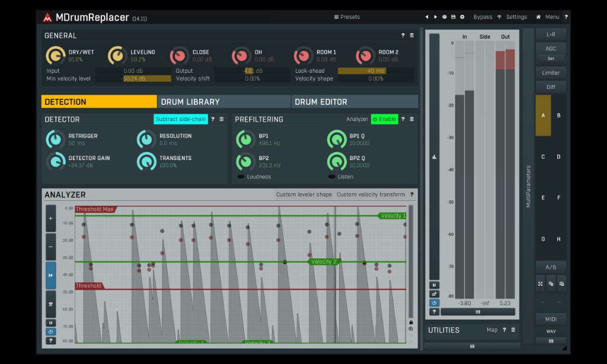Open analyzer sidebar help button
Image resolution: width=607 pixels, height=364 pixels.
tap(51, 341)
